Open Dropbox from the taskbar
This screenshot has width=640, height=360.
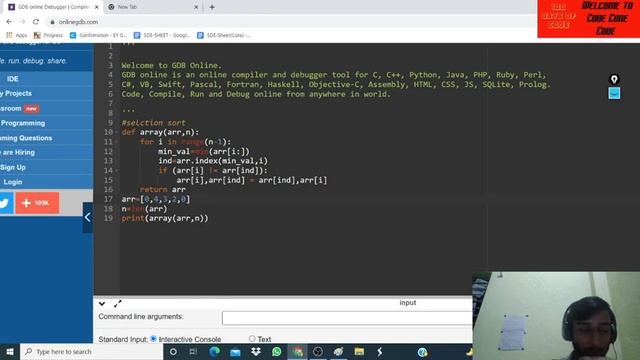(x=256, y=351)
